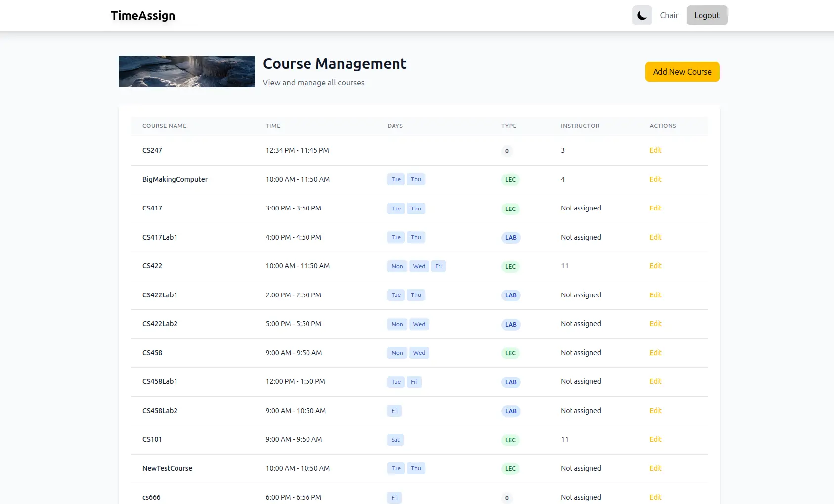Click Edit for CS458Lab2
The height and width of the screenshot is (504, 834).
click(x=655, y=411)
